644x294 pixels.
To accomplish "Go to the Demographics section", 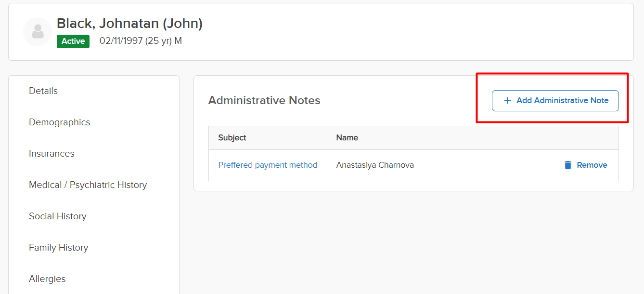I will pyautogui.click(x=59, y=122).
